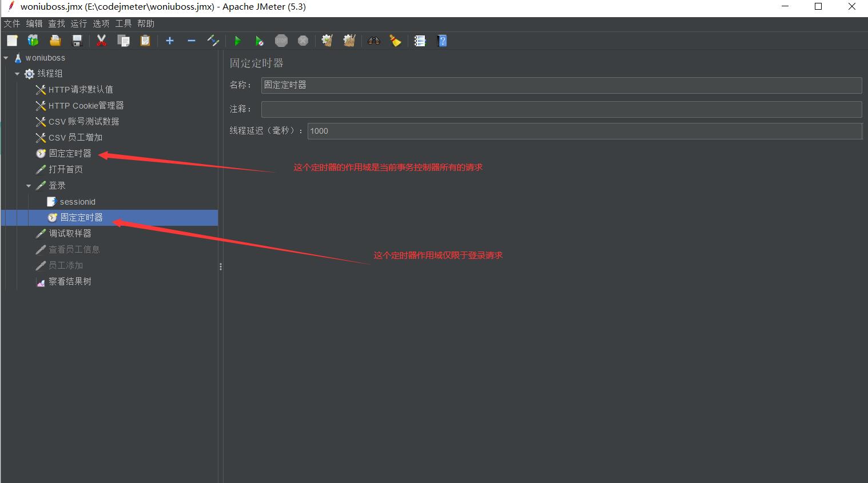Click the Reset search brush icon

point(395,41)
